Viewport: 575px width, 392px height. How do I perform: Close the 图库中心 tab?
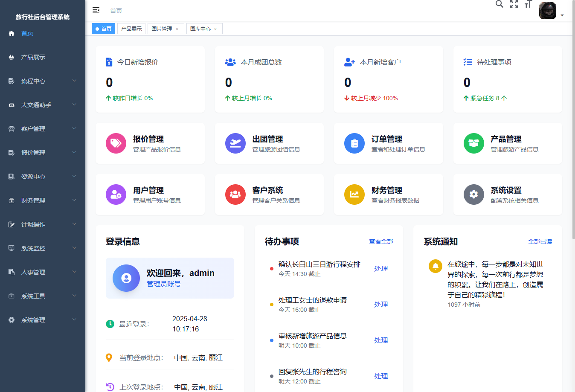coord(216,29)
